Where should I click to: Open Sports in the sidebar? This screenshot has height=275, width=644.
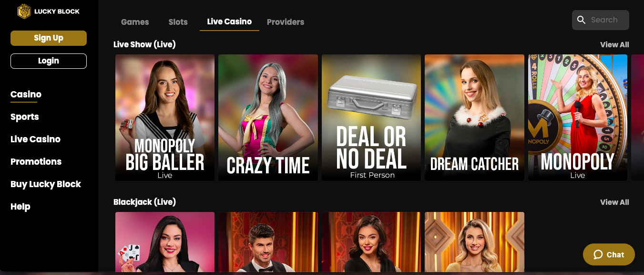[25, 117]
